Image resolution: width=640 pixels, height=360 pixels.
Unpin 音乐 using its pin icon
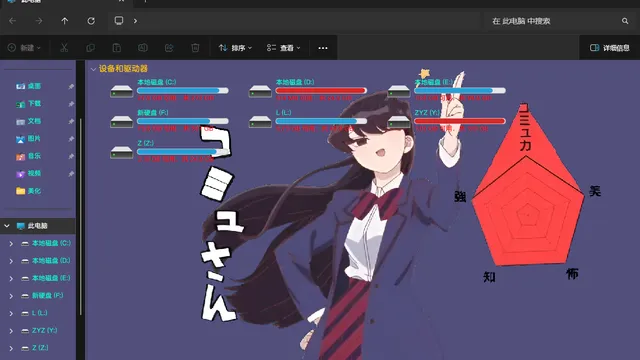click(x=71, y=156)
